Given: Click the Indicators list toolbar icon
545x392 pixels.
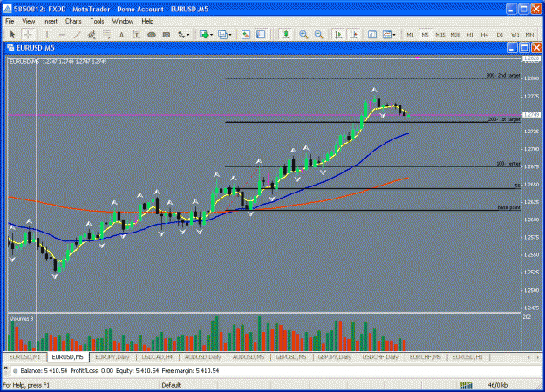Looking at the screenshot, I should (372, 34).
